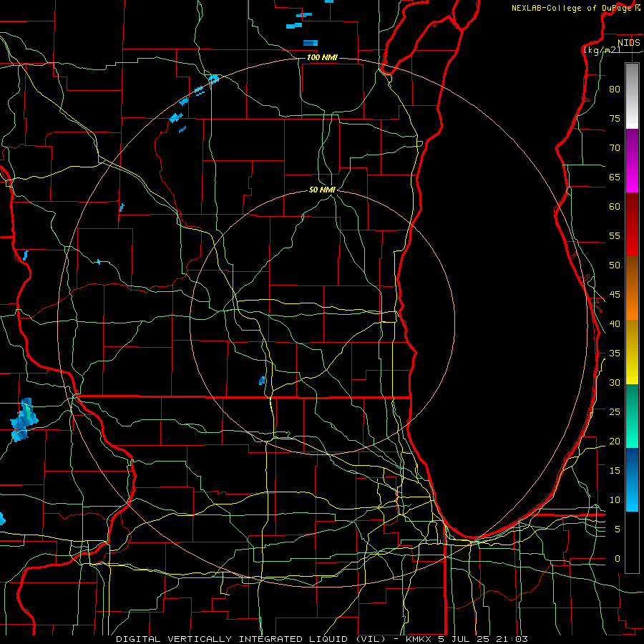This screenshot has height=644, width=644.
Task: Click the 55 value on the color scale
Action: click(x=615, y=235)
